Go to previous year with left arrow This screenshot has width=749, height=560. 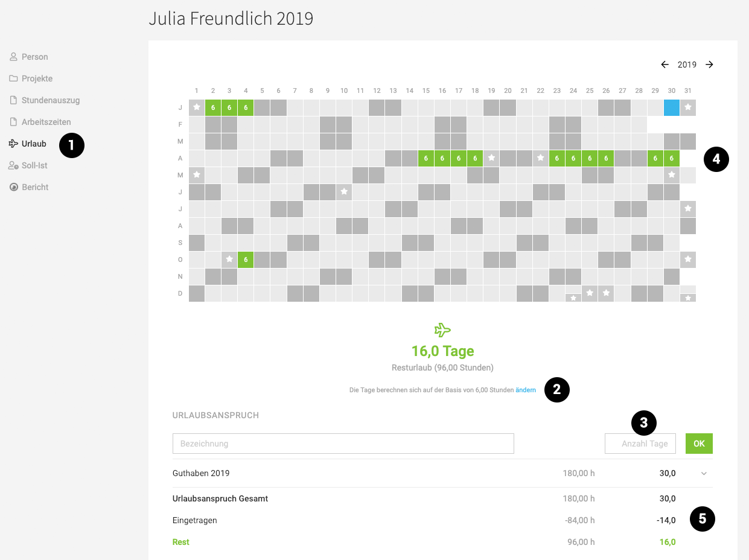point(665,65)
